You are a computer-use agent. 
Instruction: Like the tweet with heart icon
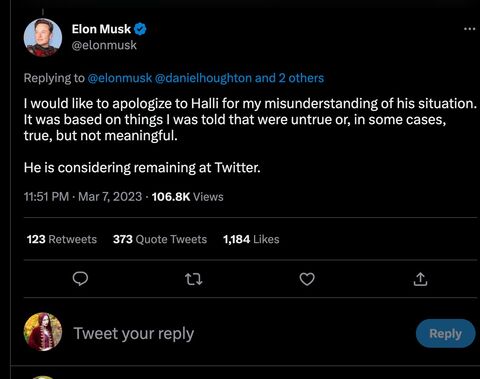click(307, 279)
